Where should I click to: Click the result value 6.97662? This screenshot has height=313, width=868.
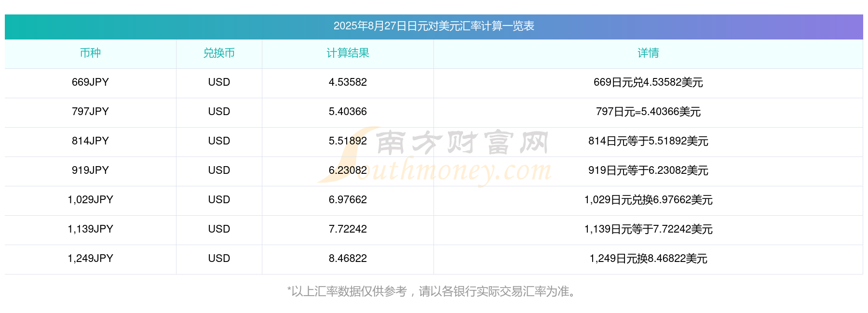coord(348,200)
